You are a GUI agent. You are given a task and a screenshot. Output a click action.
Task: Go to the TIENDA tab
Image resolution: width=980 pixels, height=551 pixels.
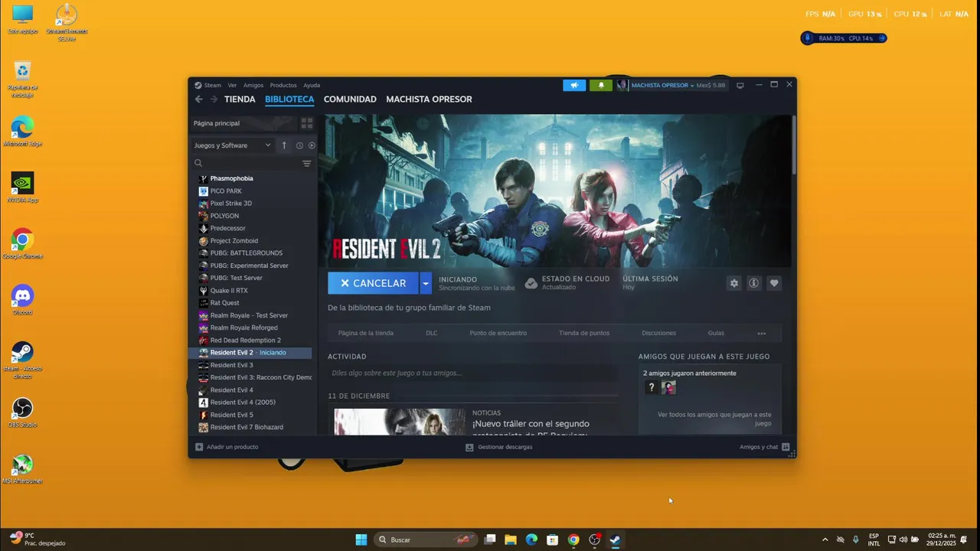click(240, 99)
